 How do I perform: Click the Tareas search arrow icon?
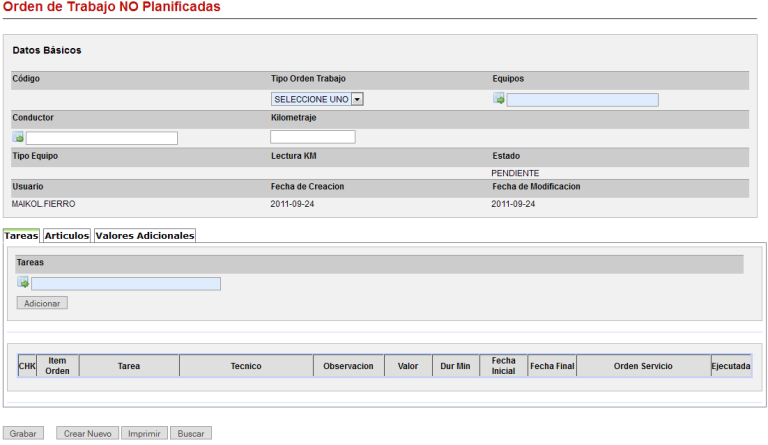[23, 283]
